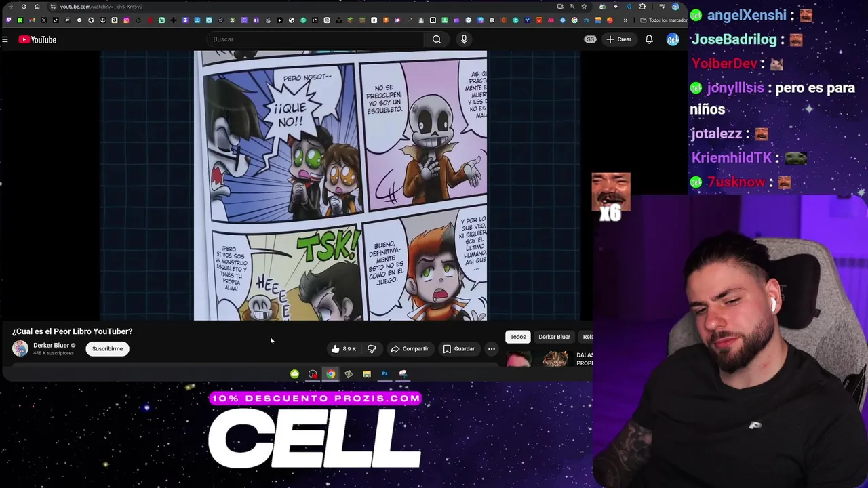
Task: Bookmark this page with the star icon
Action: point(584,7)
